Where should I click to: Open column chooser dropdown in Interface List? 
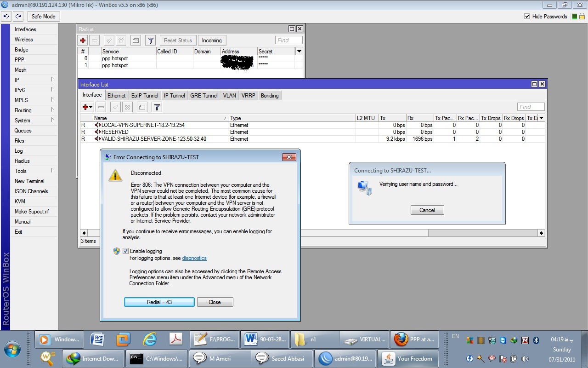[541, 118]
